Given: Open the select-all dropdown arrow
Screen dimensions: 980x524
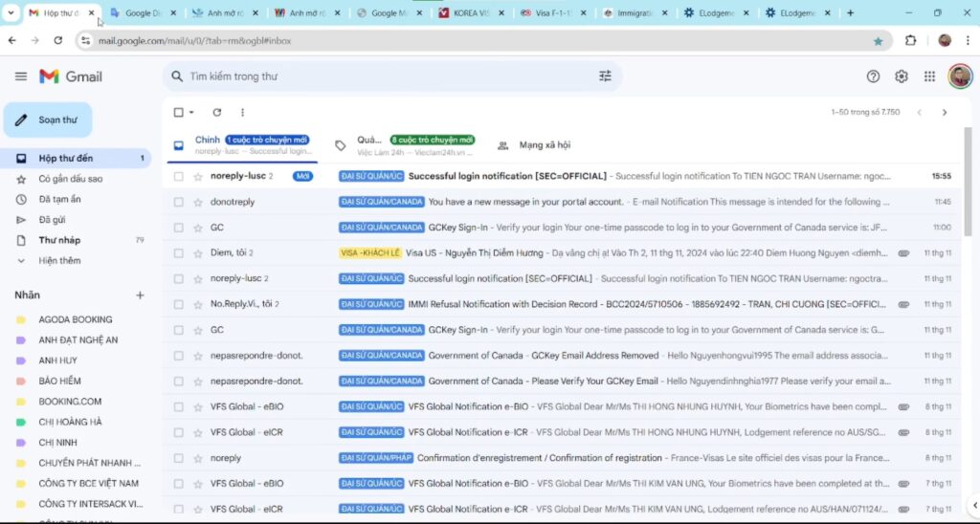Looking at the screenshot, I should pyautogui.click(x=191, y=113).
